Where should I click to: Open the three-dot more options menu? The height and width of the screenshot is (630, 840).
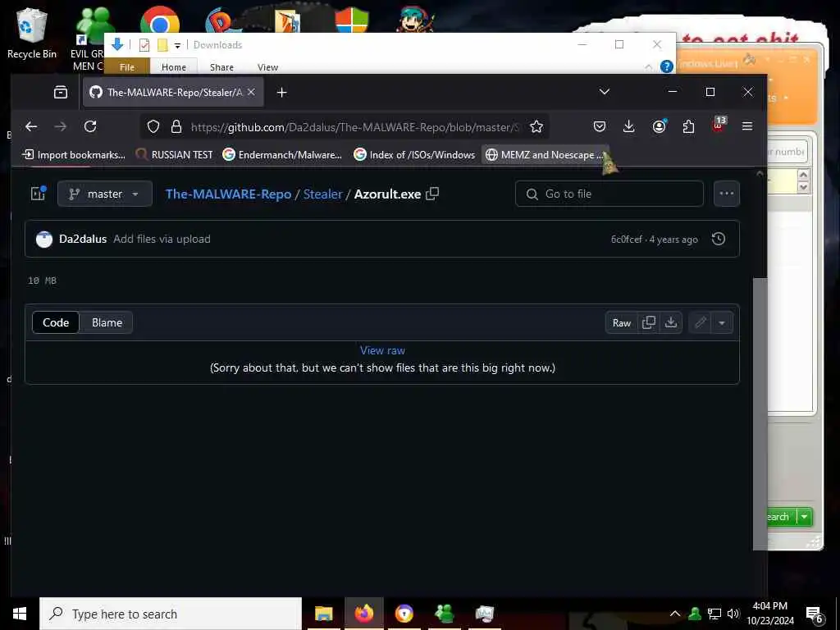(x=727, y=194)
